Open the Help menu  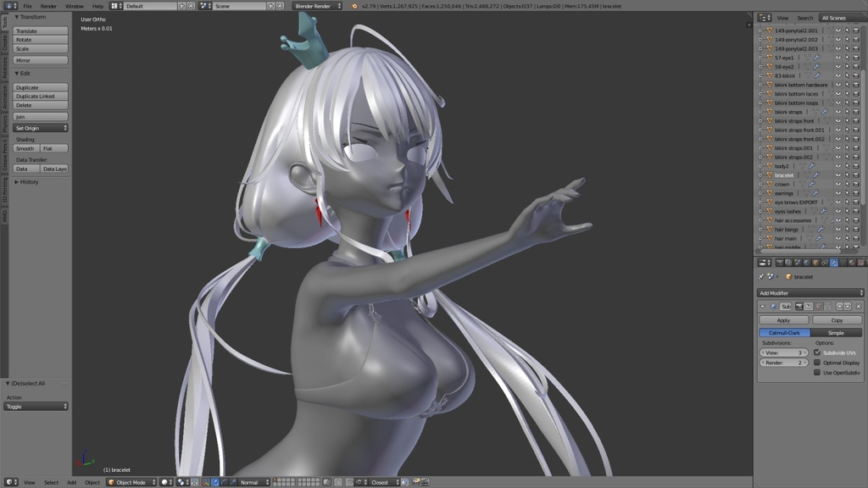(x=98, y=6)
